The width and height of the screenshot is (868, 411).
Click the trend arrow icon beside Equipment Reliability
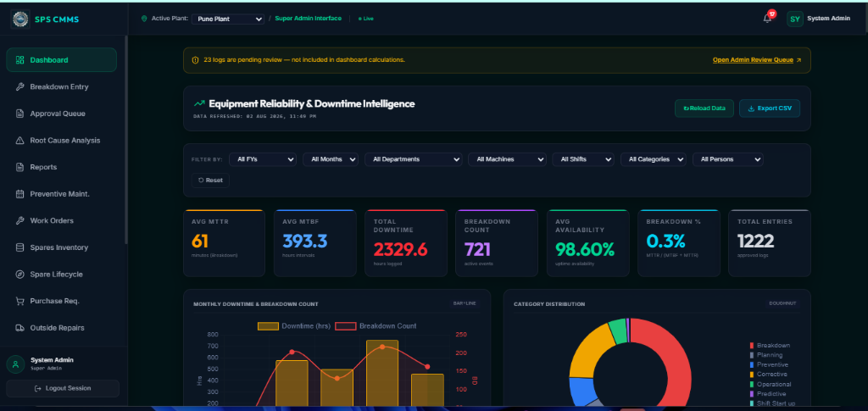coord(198,103)
